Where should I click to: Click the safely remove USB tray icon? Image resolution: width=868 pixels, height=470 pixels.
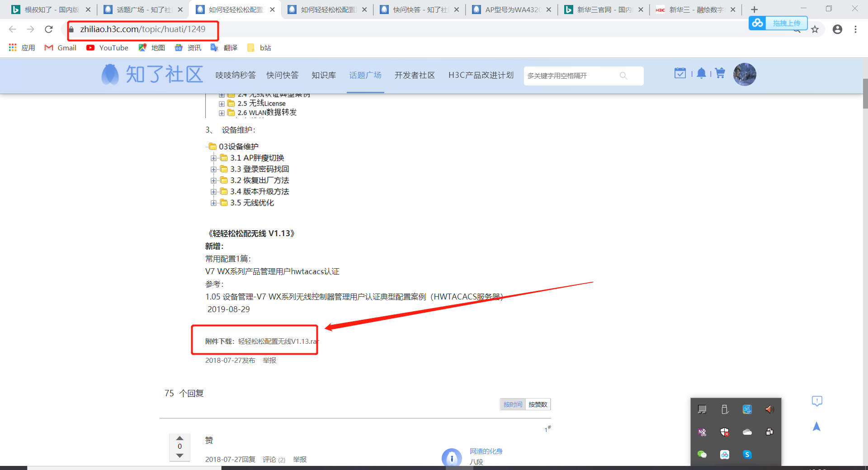coord(725,409)
